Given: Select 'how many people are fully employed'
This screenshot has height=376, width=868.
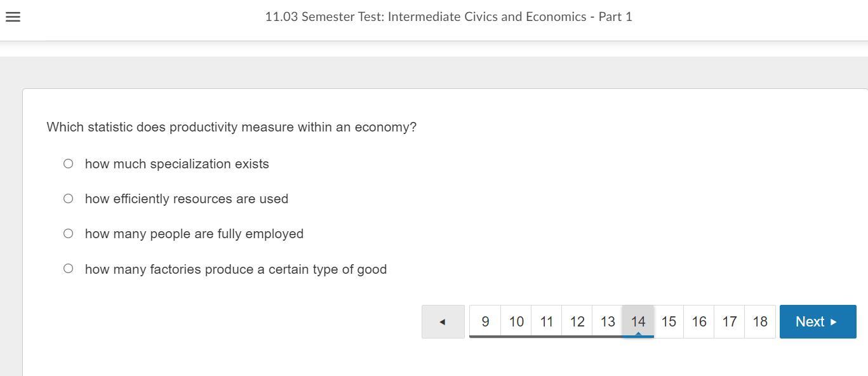Looking at the screenshot, I should click(68, 233).
